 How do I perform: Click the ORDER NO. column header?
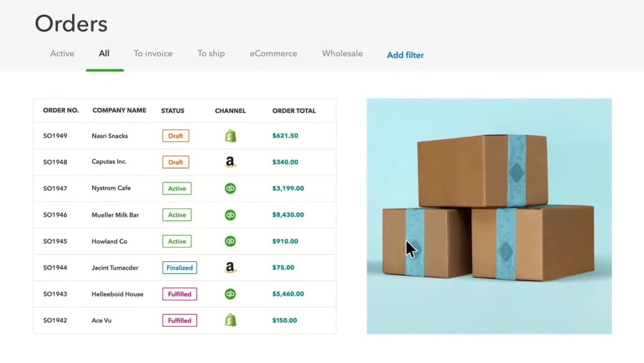61,110
